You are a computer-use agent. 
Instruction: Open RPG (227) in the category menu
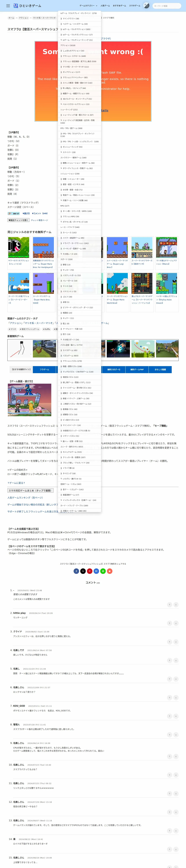tap(79, 206)
